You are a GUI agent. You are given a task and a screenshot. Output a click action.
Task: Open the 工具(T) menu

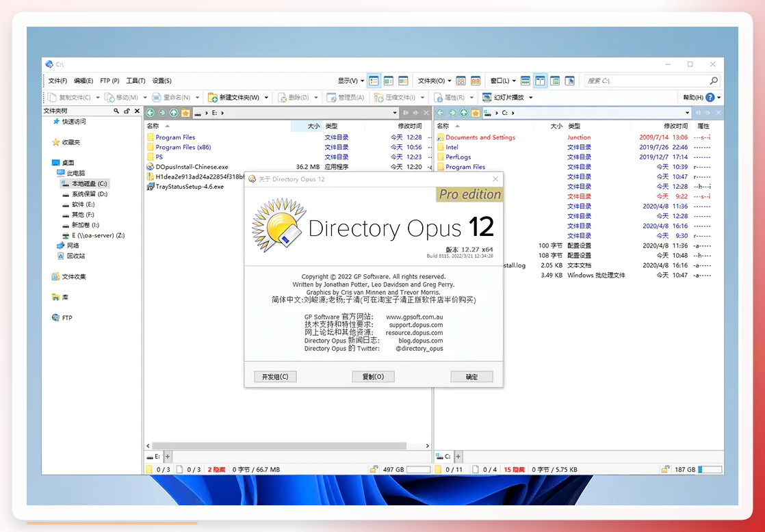[x=135, y=81]
